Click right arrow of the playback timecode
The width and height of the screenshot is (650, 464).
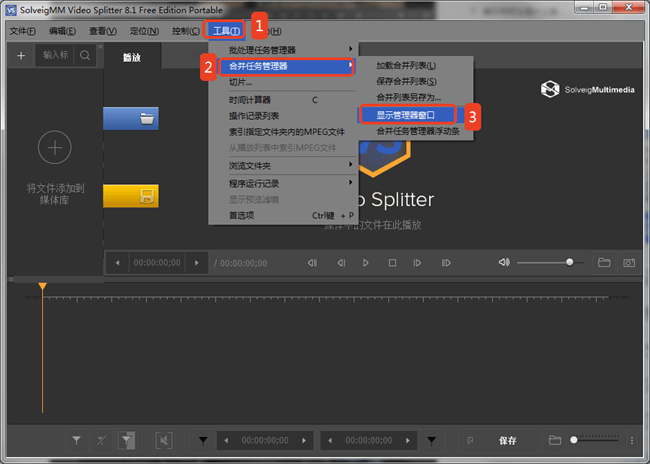tap(196, 263)
